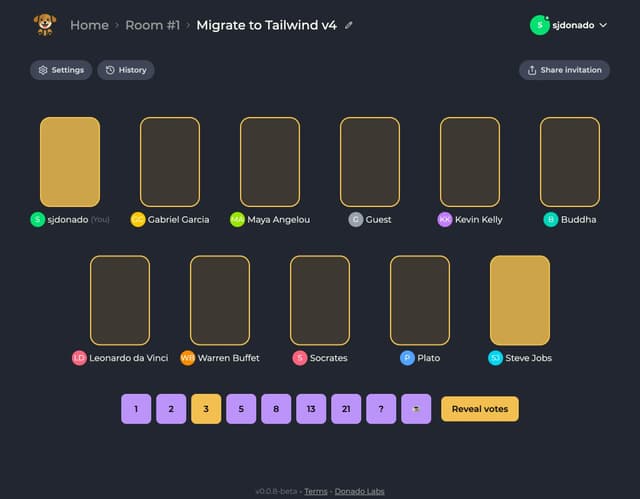Toggle the selected vote card 3

206,408
